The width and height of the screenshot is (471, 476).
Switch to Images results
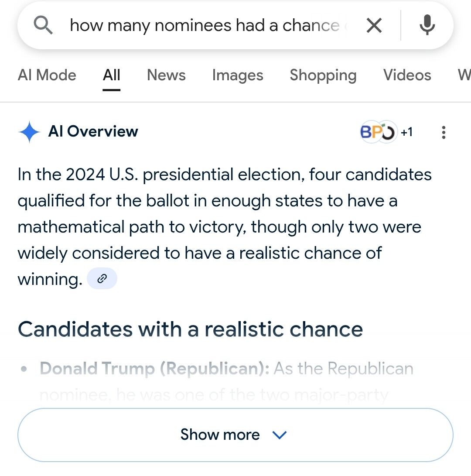(238, 75)
